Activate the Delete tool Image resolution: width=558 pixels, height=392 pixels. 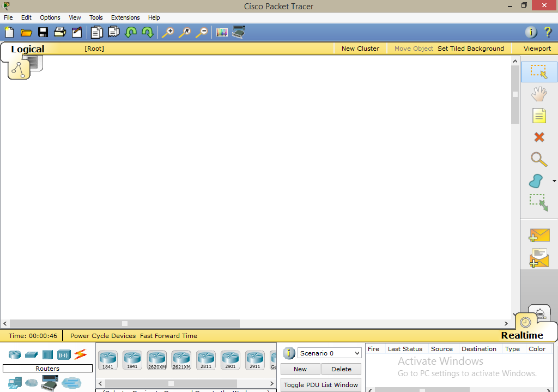tap(539, 137)
